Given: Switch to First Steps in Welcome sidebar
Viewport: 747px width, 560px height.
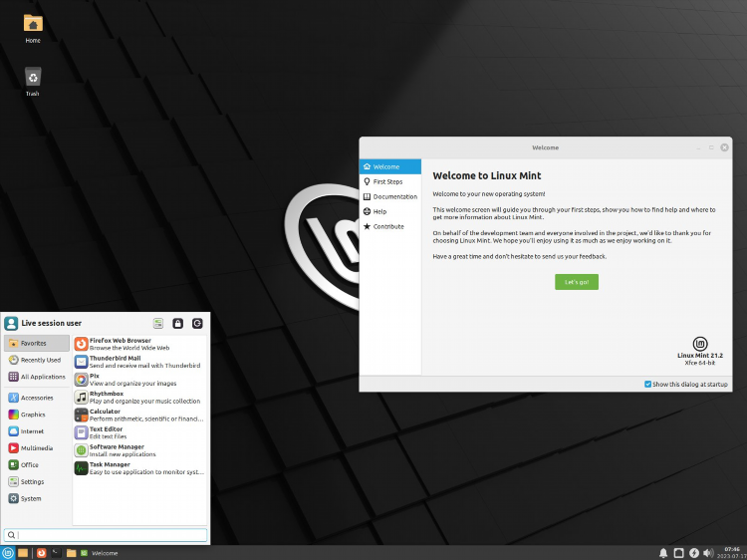Looking at the screenshot, I should click(390, 181).
